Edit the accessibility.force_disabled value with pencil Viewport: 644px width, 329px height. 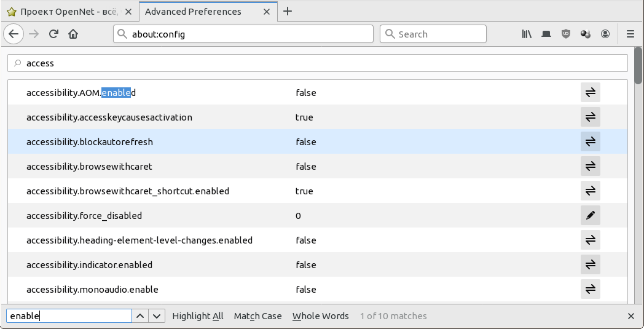pos(590,216)
